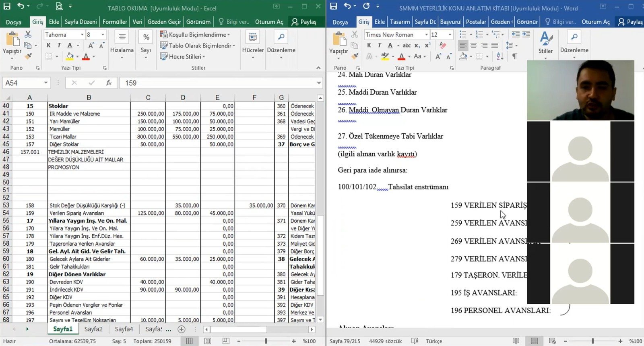Image resolution: width=644 pixels, height=346 pixels.
Task: Click the Increase Indent icon in Word
Action: point(526,35)
